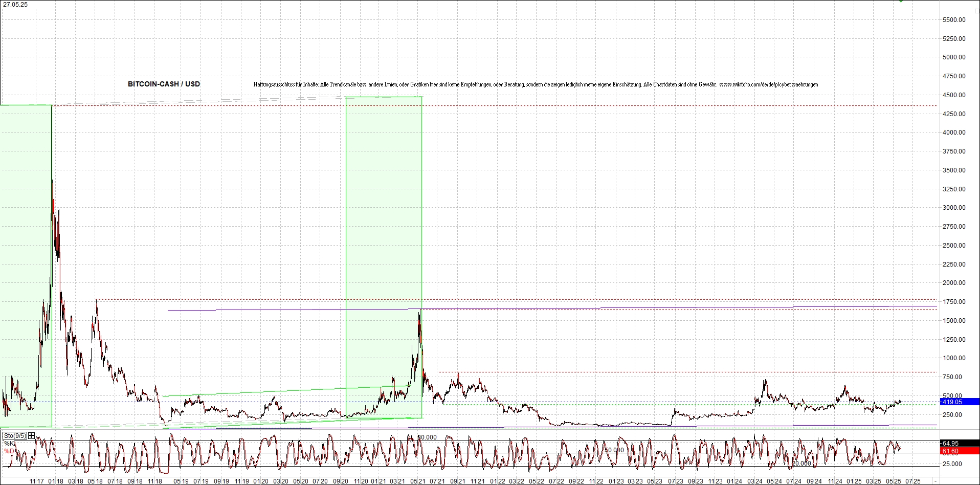Click the 5250.00 price axis label

[954, 38]
